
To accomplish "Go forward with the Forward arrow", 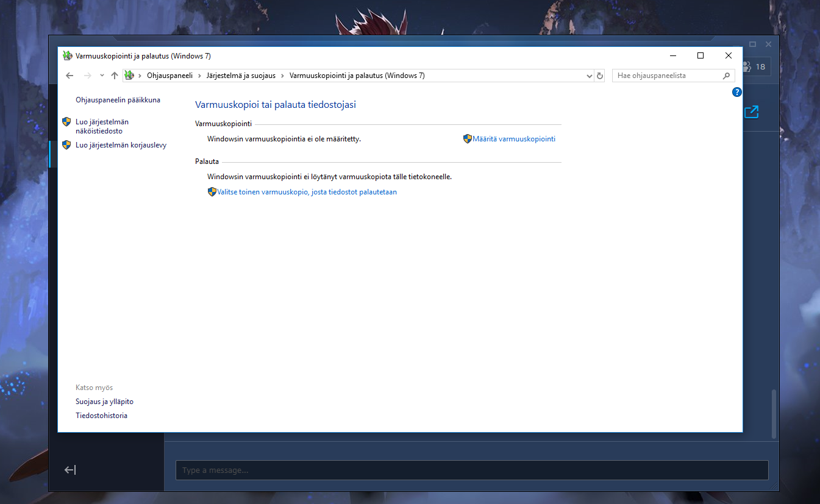I will pos(87,76).
